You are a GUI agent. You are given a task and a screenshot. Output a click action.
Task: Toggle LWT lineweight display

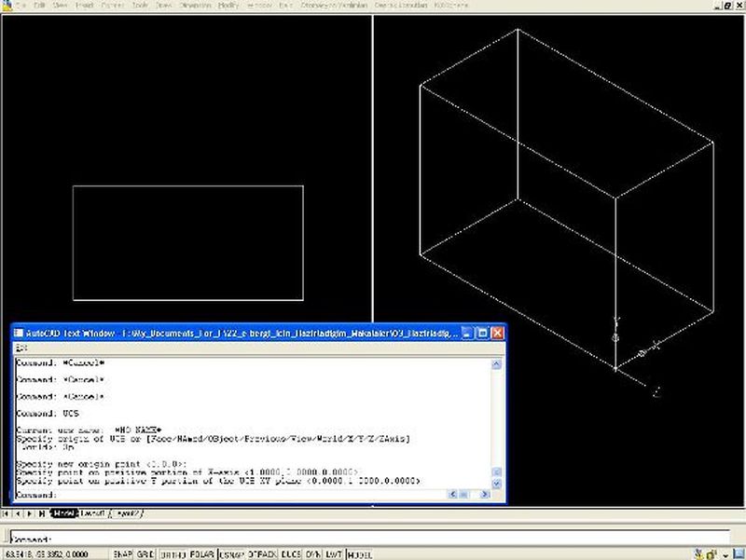click(x=334, y=553)
